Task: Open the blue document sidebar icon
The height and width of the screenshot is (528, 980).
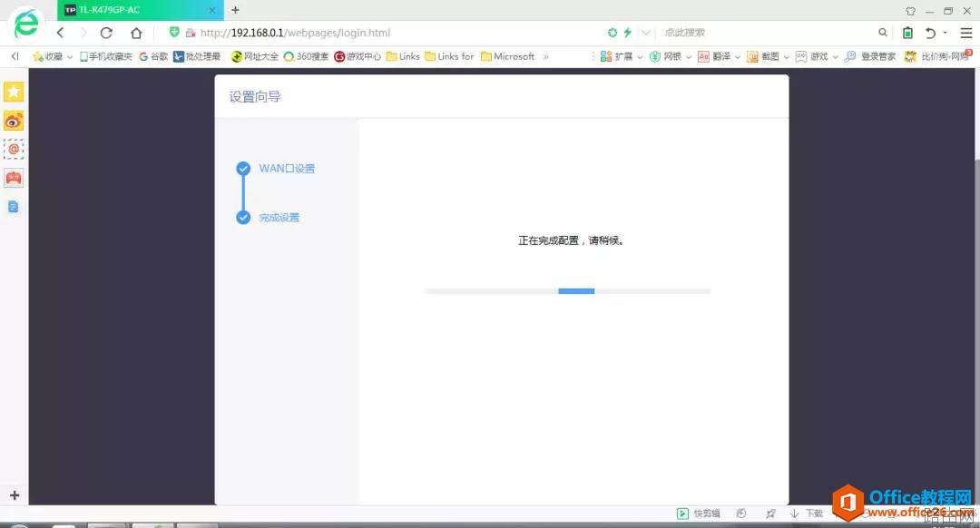Action: point(13,207)
